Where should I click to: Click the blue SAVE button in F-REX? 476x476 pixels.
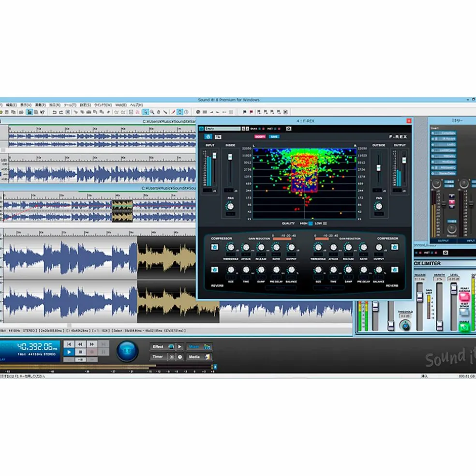point(274,137)
